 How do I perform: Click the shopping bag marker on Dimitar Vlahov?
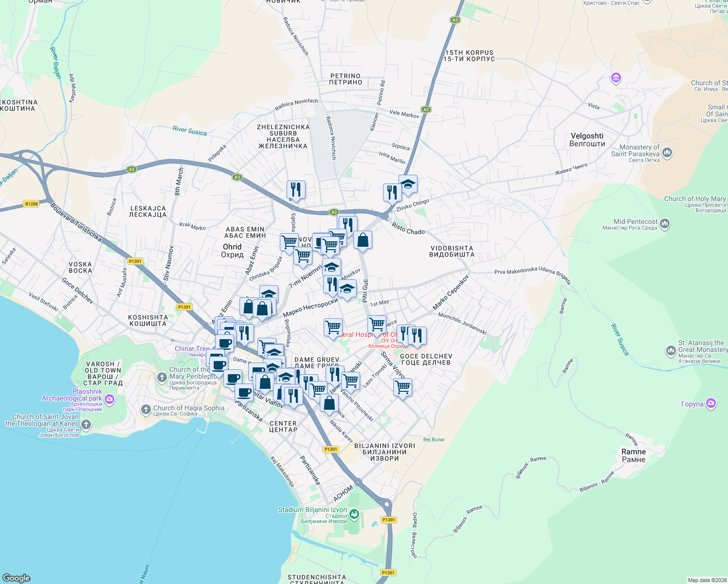pyautogui.click(x=265, y=383)
